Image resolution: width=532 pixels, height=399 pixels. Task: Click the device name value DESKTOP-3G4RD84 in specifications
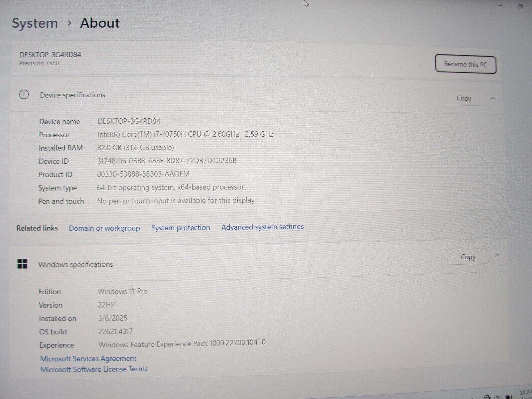click(x=129, y=121)
